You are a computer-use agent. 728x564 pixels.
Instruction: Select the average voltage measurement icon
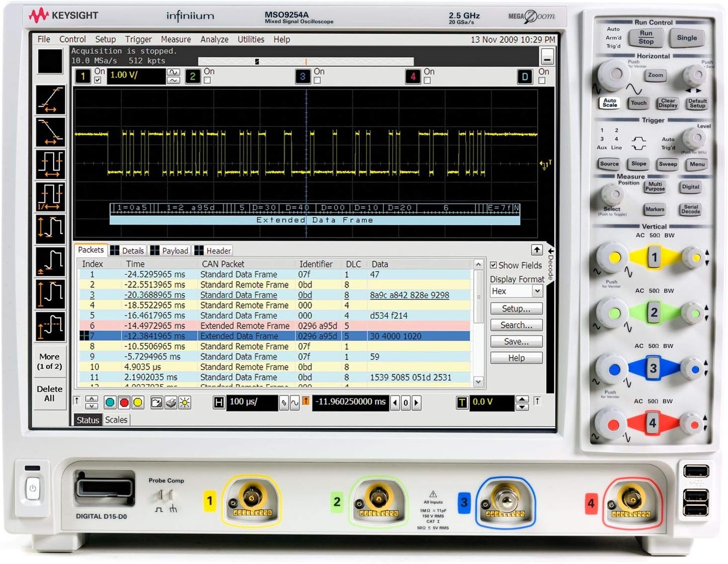click(x=51, y=325)
